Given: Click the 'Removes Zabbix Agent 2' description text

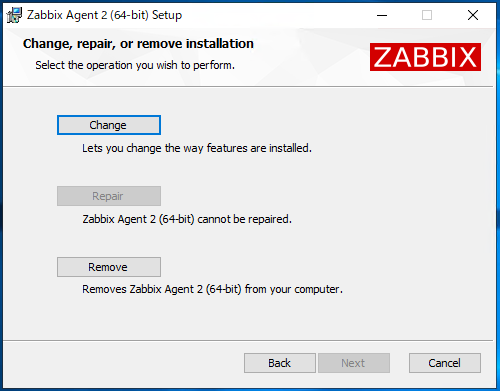Looking at the screenshot, I should pos(212,289).
